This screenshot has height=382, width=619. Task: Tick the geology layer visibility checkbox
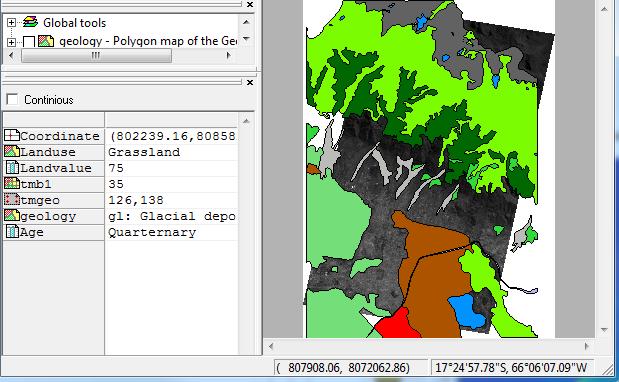[29, 41]
